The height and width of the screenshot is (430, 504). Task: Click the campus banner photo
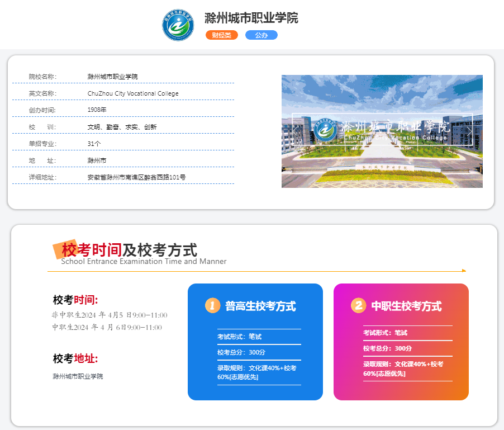click(382, 162)
